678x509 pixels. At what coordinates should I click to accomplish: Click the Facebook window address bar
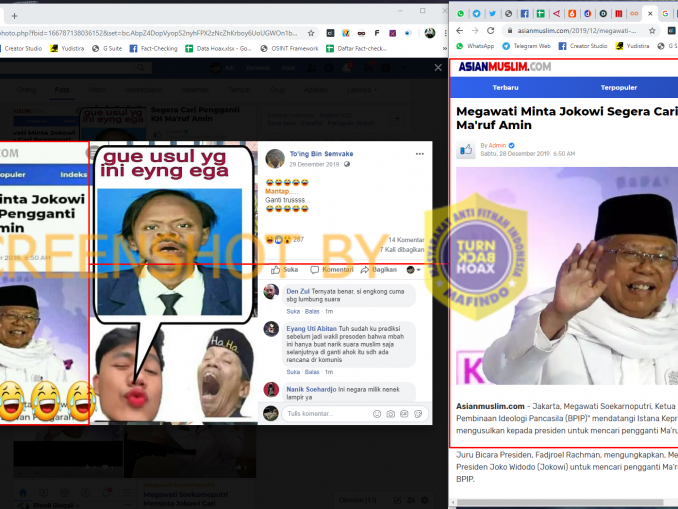[x=150, y=33]
